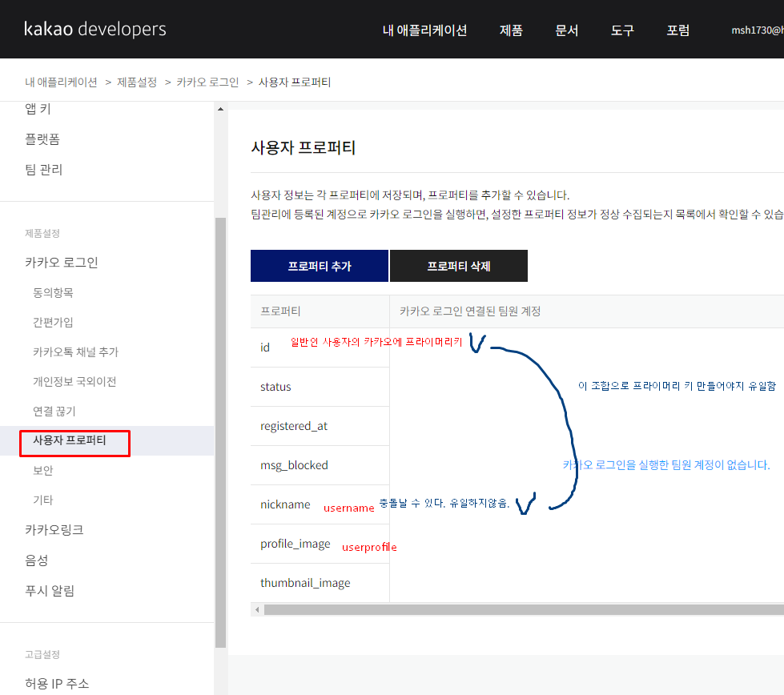Viewport: 784px width, 695px height.
Task: Click the table horizontal scrollbar thumb
Action: [524, 609]
